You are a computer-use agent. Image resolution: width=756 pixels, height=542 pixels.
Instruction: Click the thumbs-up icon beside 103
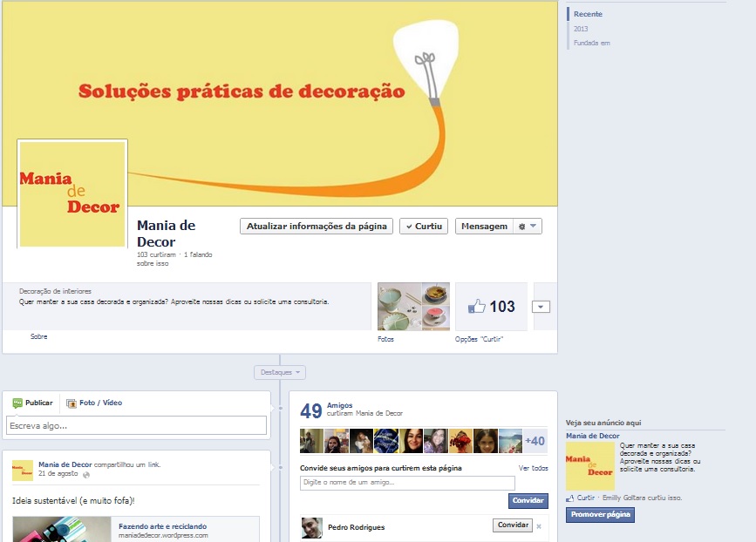[476, 307]
